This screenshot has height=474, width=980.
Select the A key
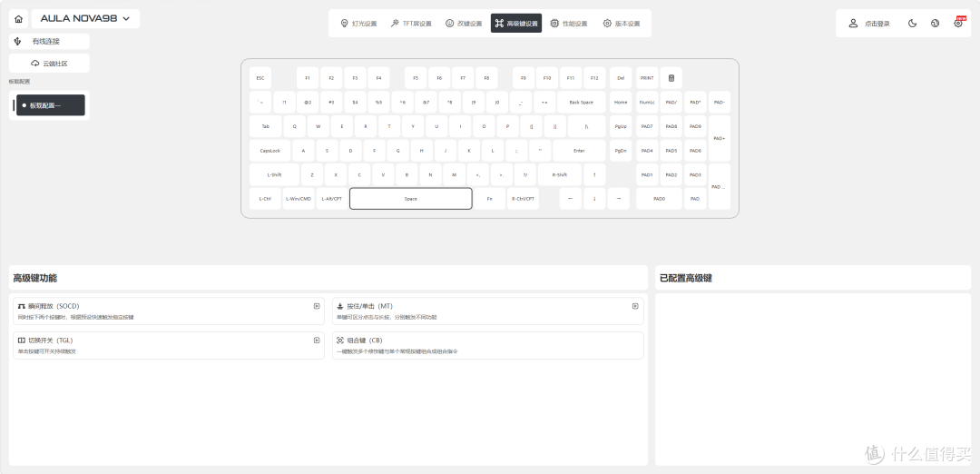[x=303, y=151]
